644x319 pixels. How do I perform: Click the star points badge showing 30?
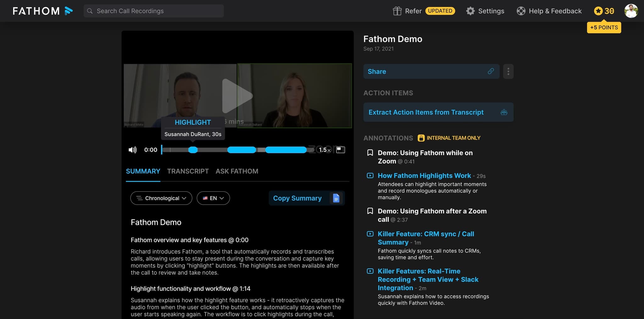click(x=604, y=11)
